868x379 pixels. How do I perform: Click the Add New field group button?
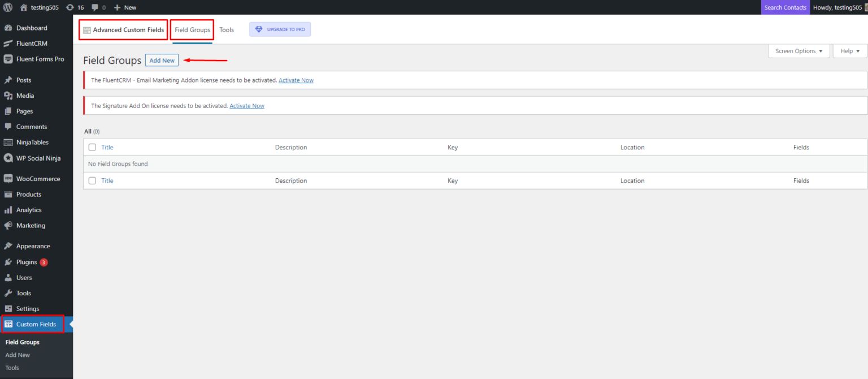(162, 60)
